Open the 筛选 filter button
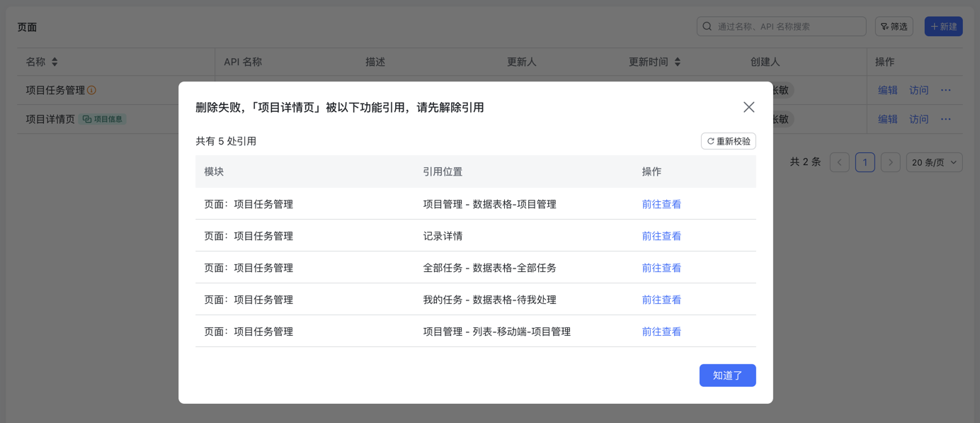The image size is (980, 423). (894, 26)
